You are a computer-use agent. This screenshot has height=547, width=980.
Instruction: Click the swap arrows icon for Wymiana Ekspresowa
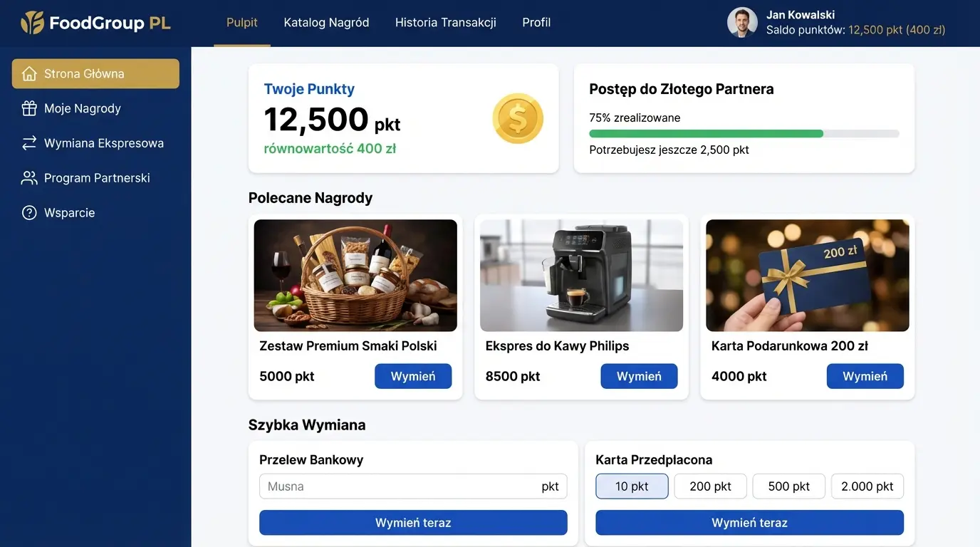pos(29,143)
